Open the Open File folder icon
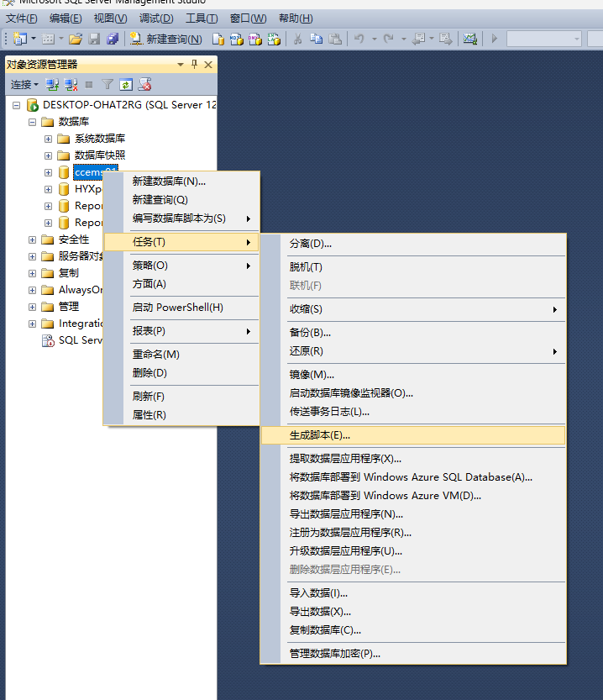 76,39
